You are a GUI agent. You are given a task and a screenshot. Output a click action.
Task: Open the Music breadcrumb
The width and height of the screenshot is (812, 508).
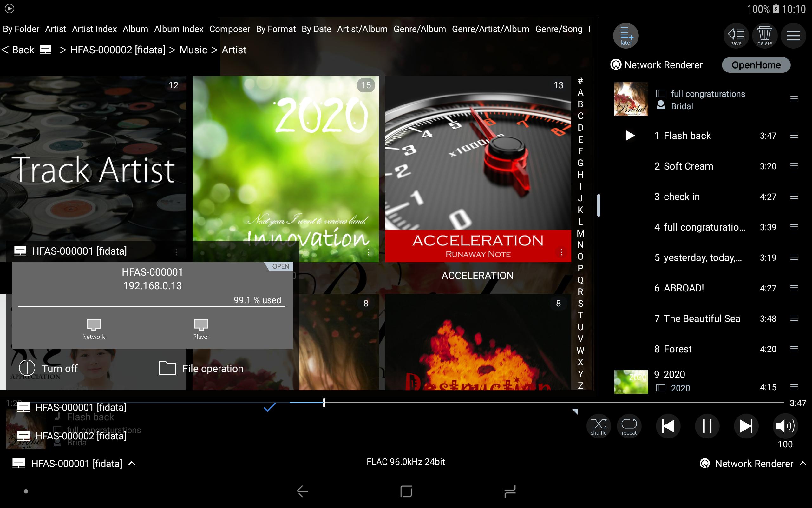(193, 50)
